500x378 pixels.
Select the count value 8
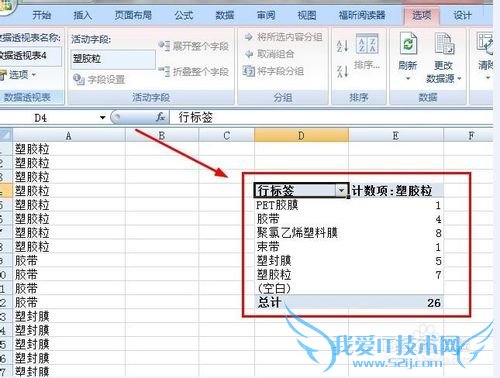coord(438,233)
